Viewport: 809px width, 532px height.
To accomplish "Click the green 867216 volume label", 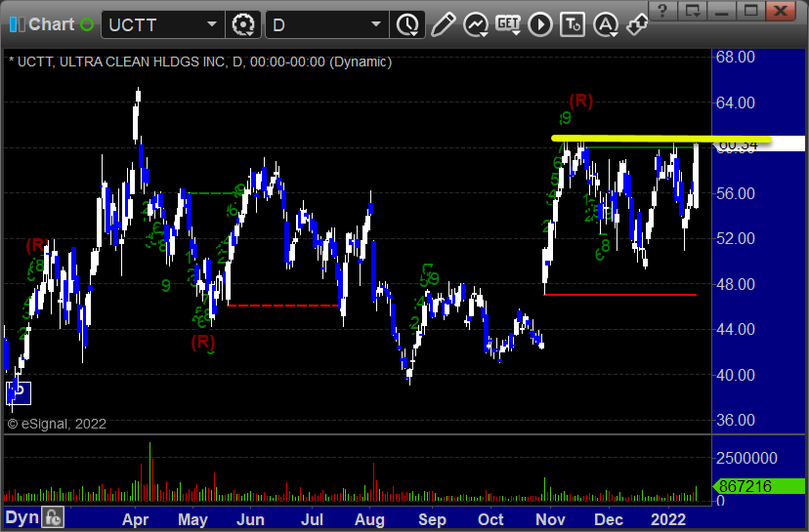I will (x=758, y=485).
